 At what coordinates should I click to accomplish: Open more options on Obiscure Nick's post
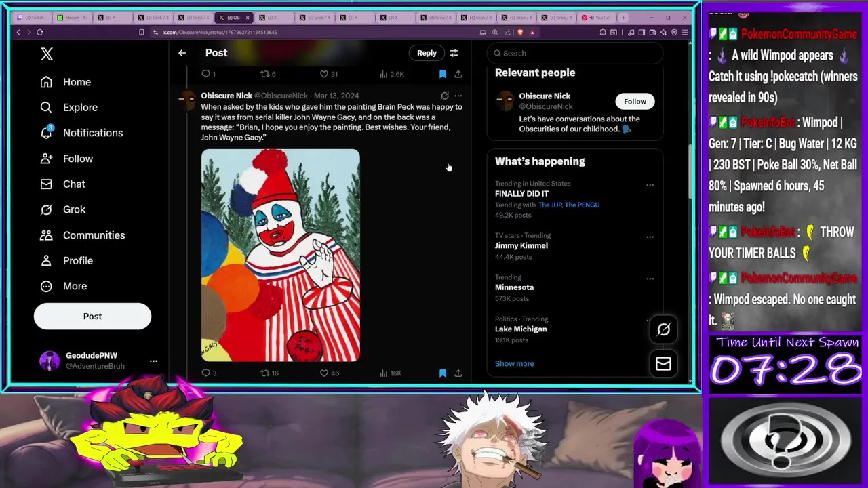tap(458, 96)
